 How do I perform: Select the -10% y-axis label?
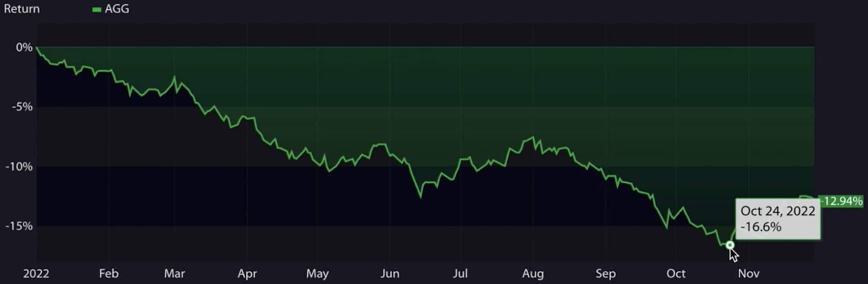point(19,167)
